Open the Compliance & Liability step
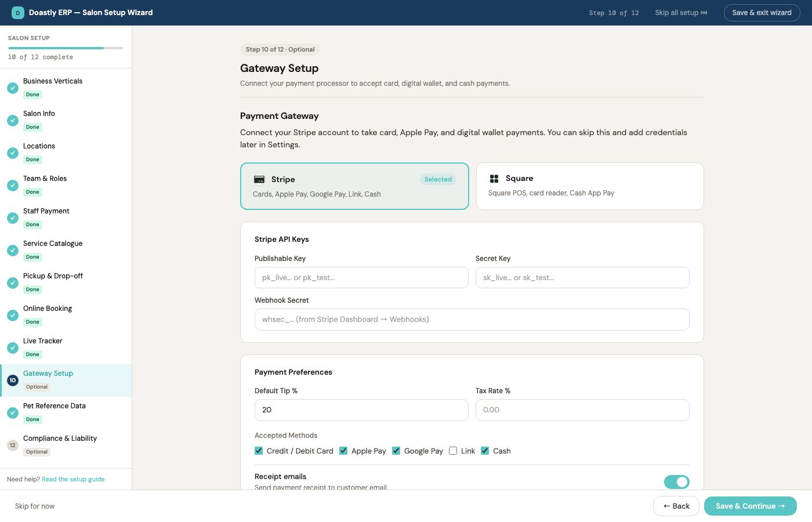Viewport: 812px width, 522px height. pos(66,445)
